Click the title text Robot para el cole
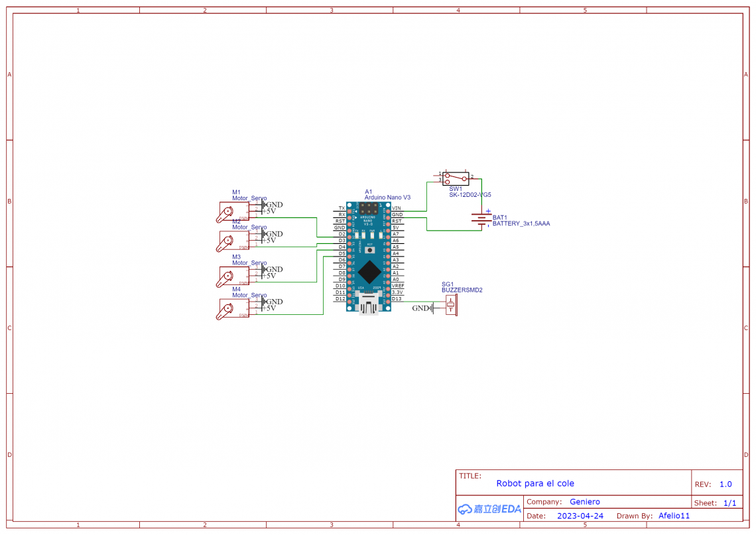Image resolution: width=756 pixels, height=535 pixels. coord(535,483)
